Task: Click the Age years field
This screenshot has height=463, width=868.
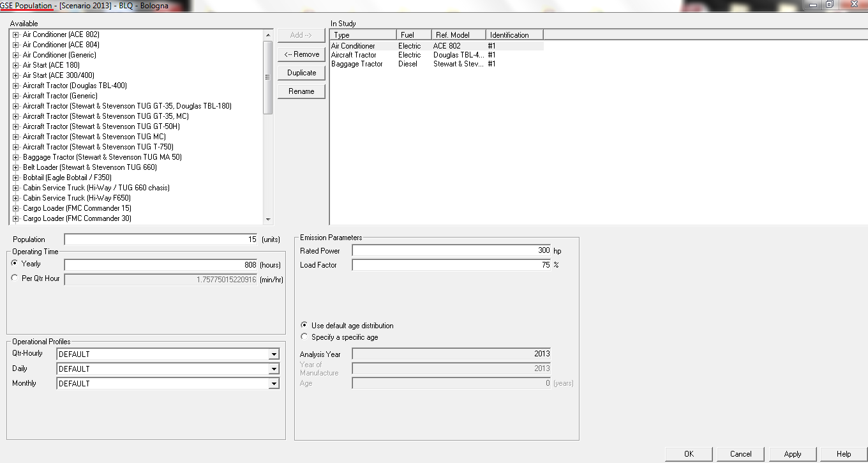Action: (x=451, y=383)
